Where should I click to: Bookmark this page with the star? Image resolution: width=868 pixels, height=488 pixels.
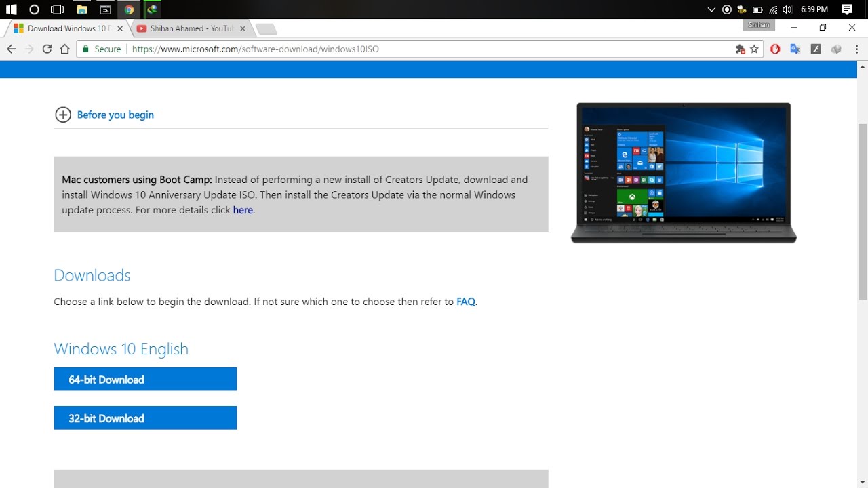[x=754, y=49]
